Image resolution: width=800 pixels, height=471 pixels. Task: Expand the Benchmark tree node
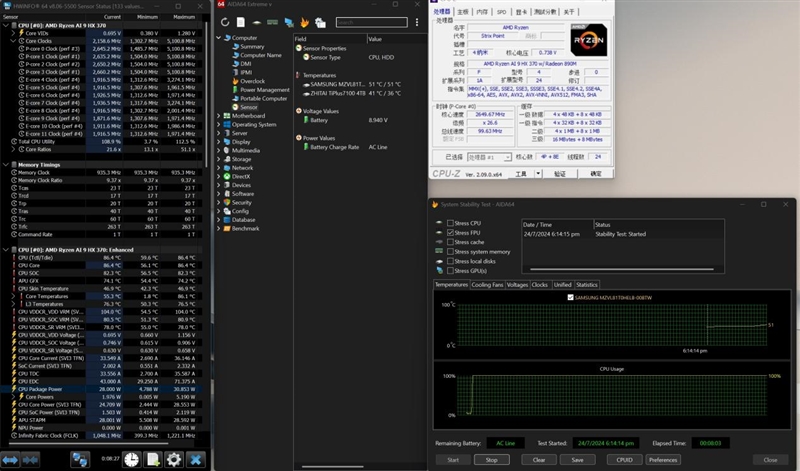pyautogui.click(x=218, y=229)
